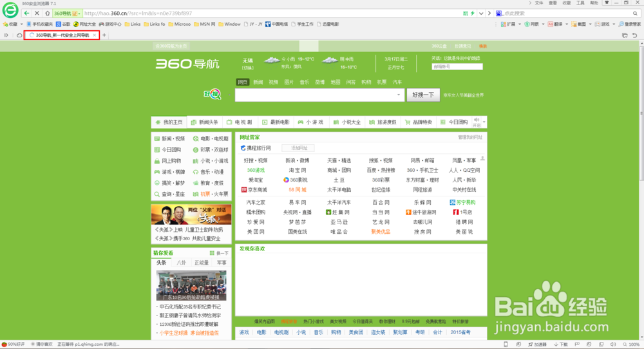The image size is (644, 349).
Task: Click the 下载 download status bar item
Action: click(x=561, y=344)
